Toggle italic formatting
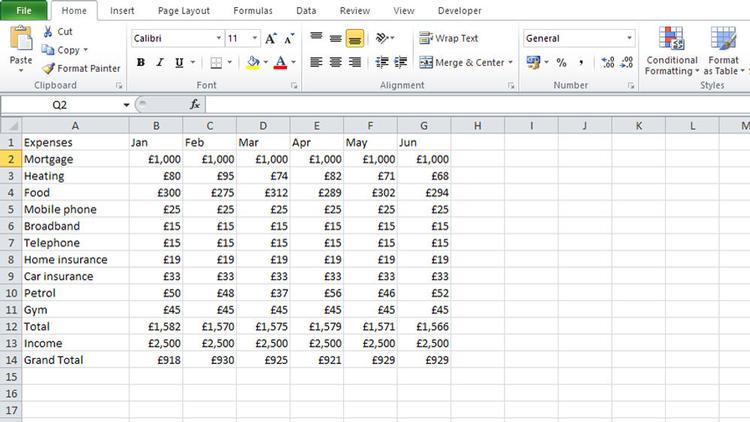 (160, 62)
